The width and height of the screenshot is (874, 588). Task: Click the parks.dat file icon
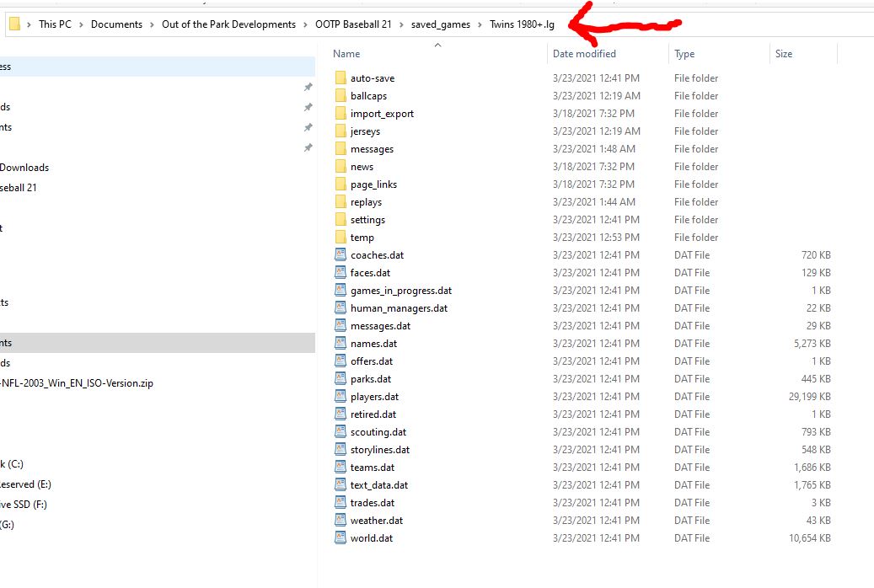click(340, 378)
